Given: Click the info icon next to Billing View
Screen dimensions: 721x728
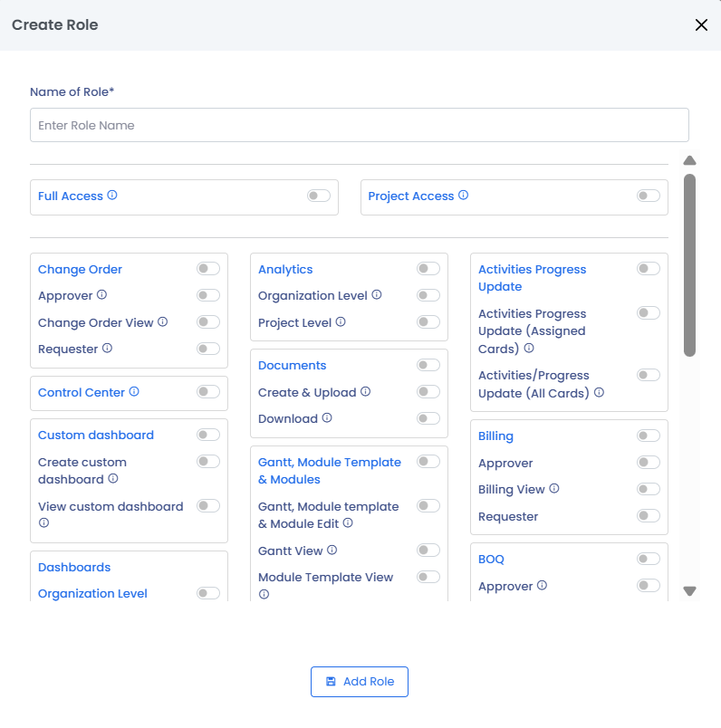Looking at the screenshot, I should click(x=554, y=489).
